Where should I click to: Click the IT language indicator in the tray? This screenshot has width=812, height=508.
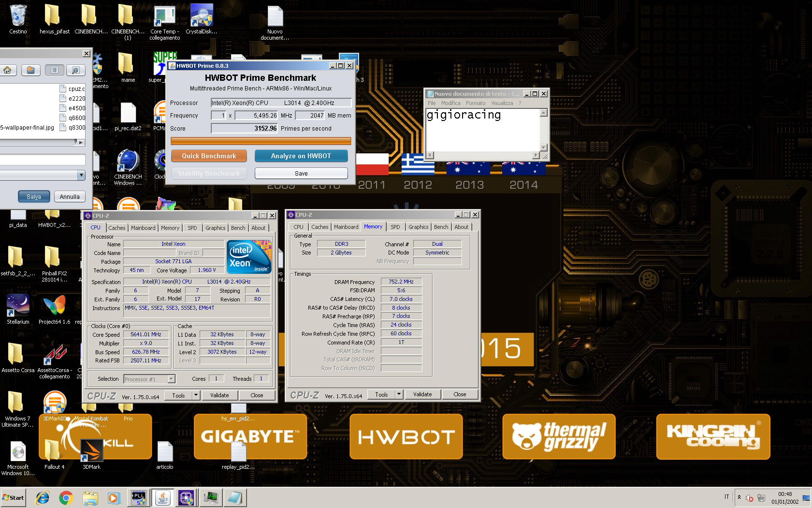click(726, 497)
